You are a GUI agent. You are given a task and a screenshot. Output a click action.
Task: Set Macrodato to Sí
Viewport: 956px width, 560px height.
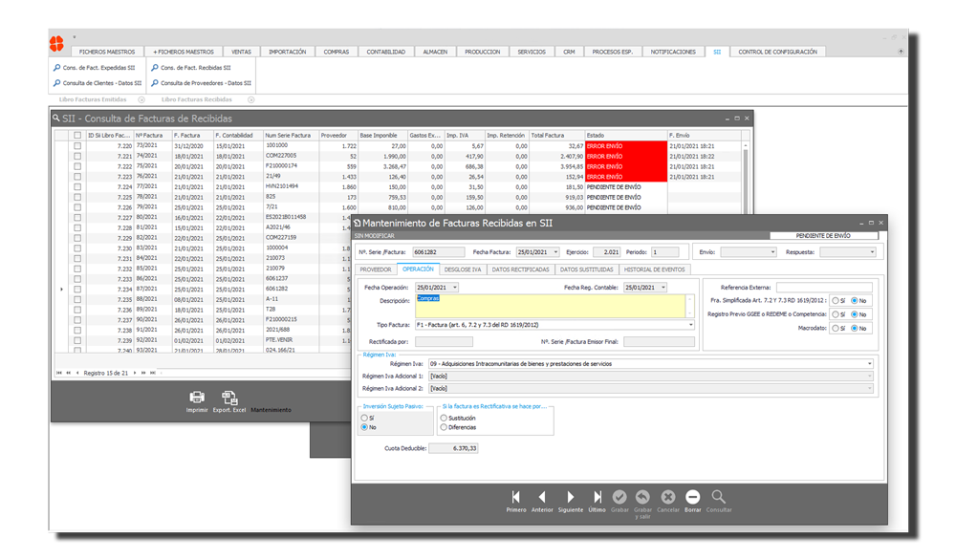tap(835, 328)
